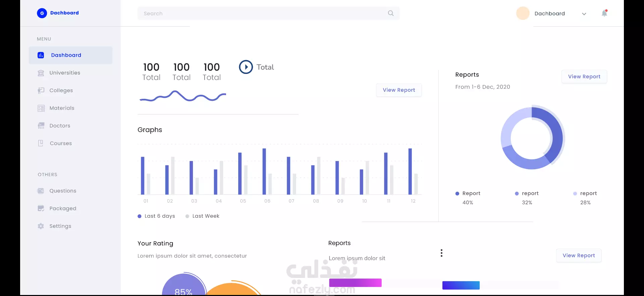Click the OTHERS section label
The image size is (644, 296).
tap(47, 174)
